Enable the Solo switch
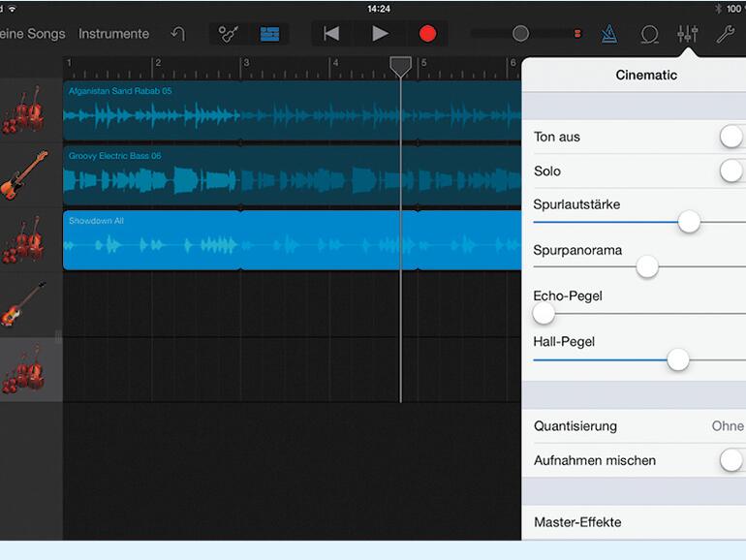This screenshot has width=746, height=560. click(x=732, y=171)
